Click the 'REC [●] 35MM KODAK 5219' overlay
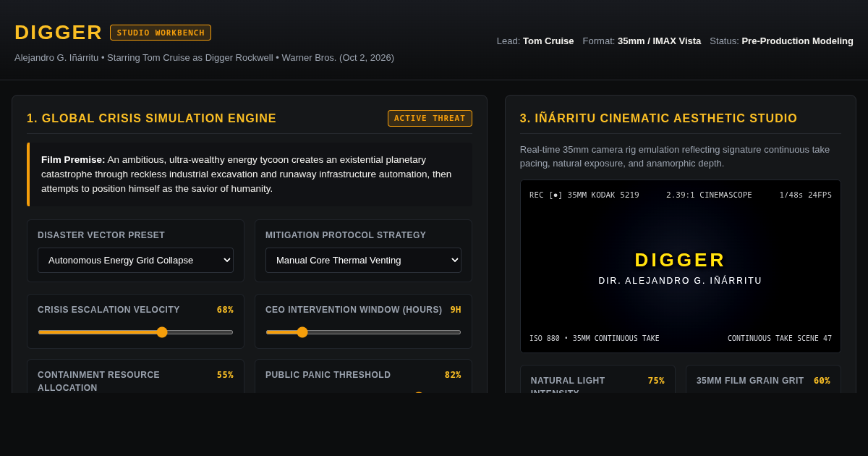 [x=584, y=195]
